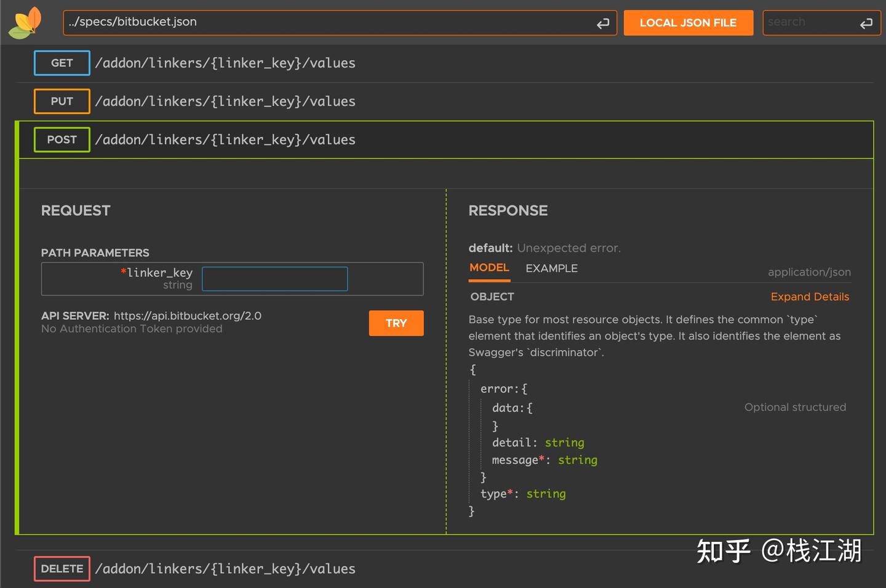Click the 'Optional structured' description text
Viewport: 886px width, 588px height.
795,407
